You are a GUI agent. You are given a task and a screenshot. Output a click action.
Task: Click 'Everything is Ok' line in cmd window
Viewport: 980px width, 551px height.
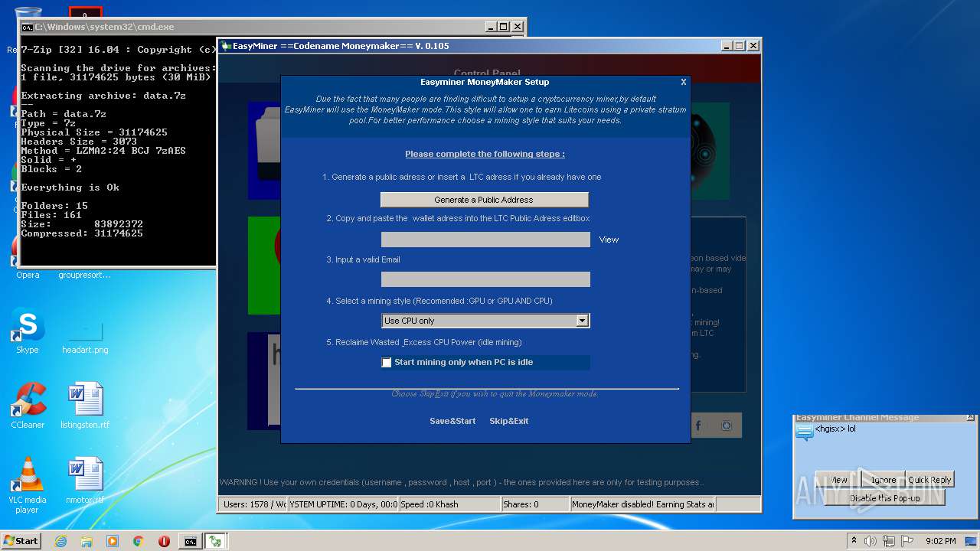tap(70, 187)
